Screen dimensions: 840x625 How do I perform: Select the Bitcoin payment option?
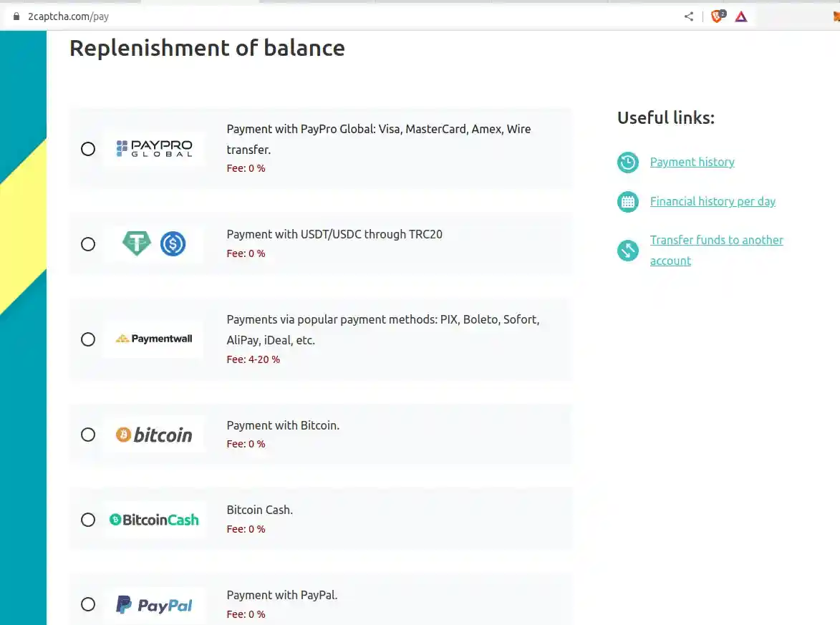pyautogui.click(x=87, y=434)
